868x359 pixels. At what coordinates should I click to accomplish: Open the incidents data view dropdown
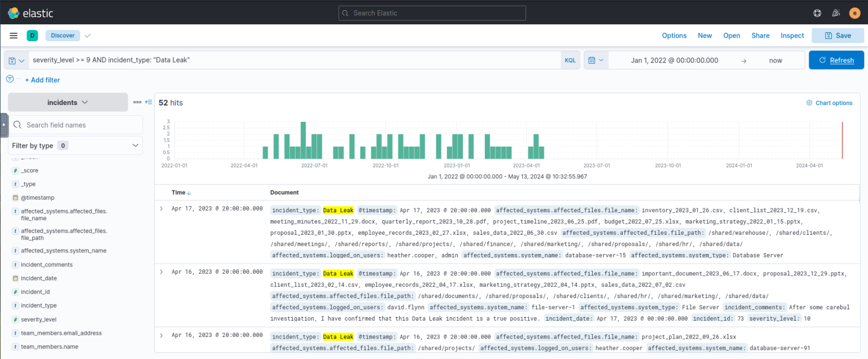point(68,102)
